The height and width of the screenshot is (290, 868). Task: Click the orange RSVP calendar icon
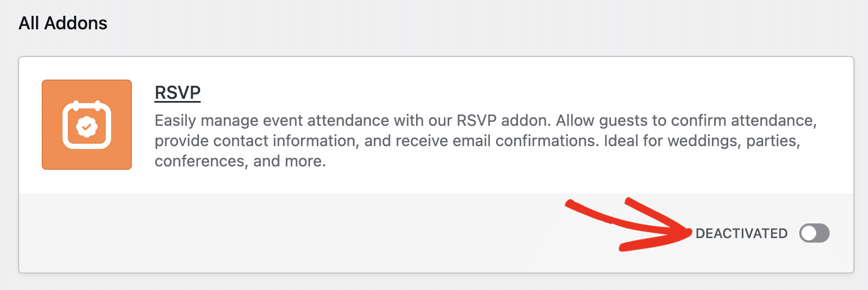(x=87, y=125)
